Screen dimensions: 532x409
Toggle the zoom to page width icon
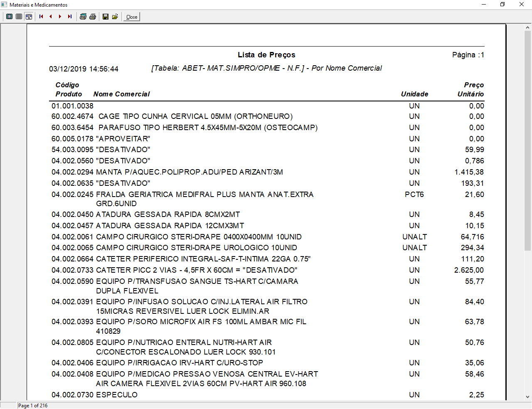tap(29, 17)
